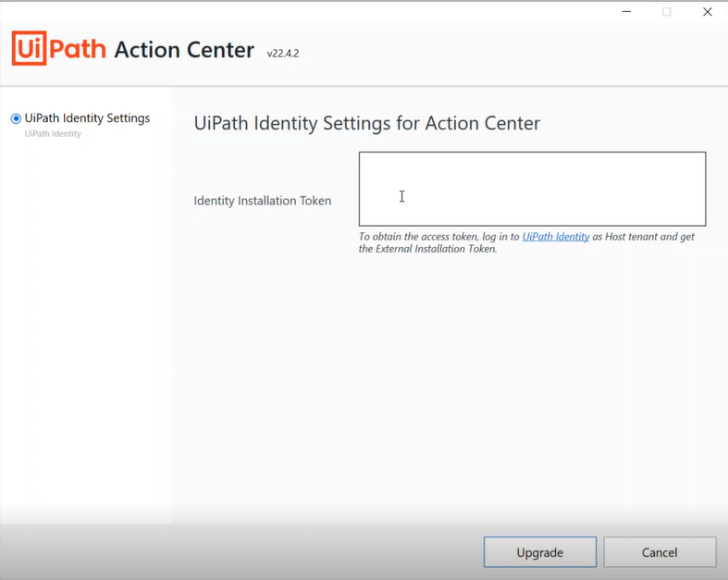
Task: Click the Identity Installation Token label
Action: (x=263, y=201)
